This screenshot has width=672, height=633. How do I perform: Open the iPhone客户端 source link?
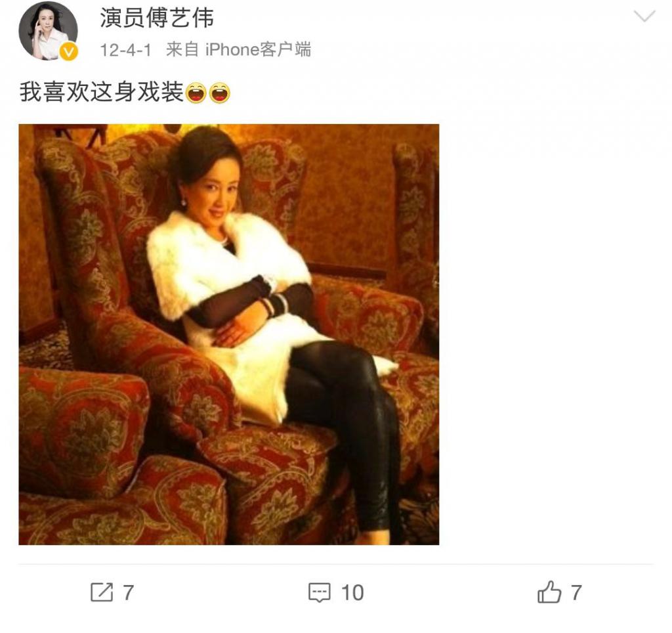[258, 50]
